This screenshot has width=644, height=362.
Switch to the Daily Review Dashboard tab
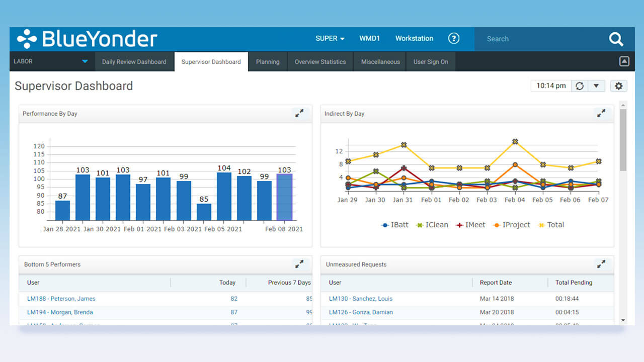[x=134, y=62]
